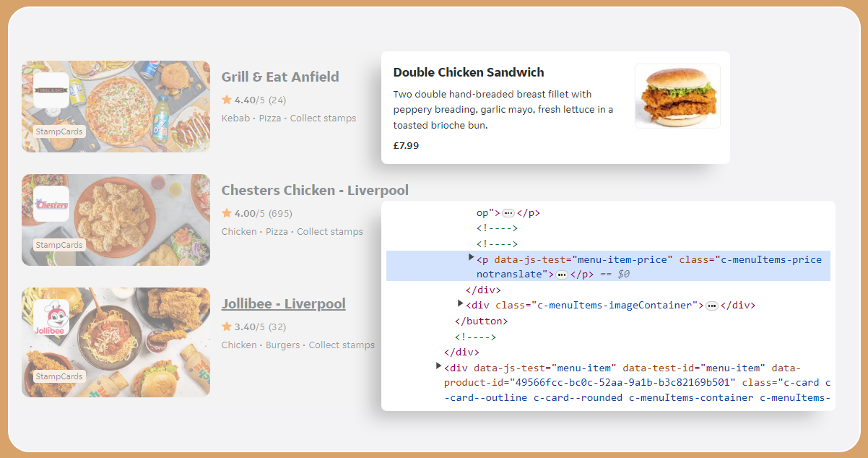
Task: Click the star icon beside Chesters 4.00 rating
Action: 227,213
